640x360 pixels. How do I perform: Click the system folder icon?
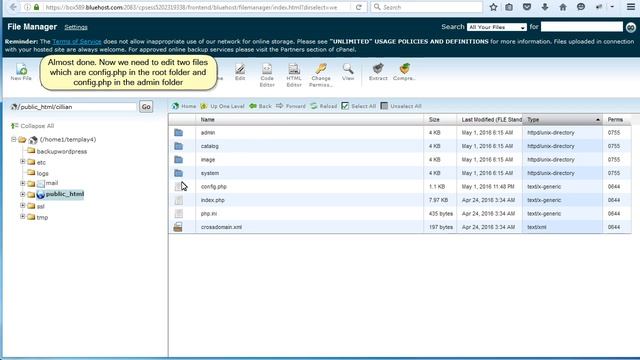(178, 173)
